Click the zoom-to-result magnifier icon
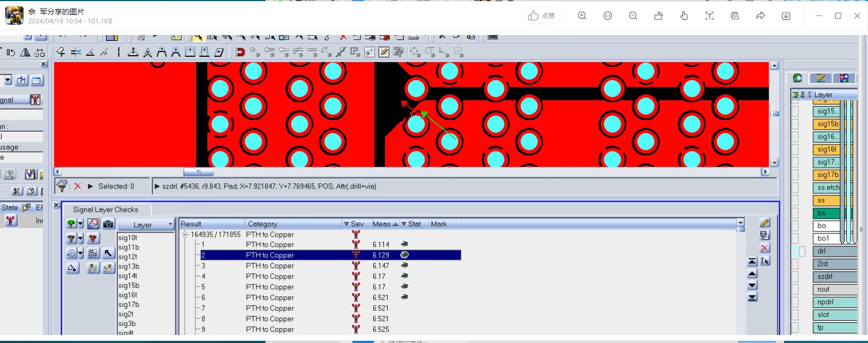 click(71, 254)
